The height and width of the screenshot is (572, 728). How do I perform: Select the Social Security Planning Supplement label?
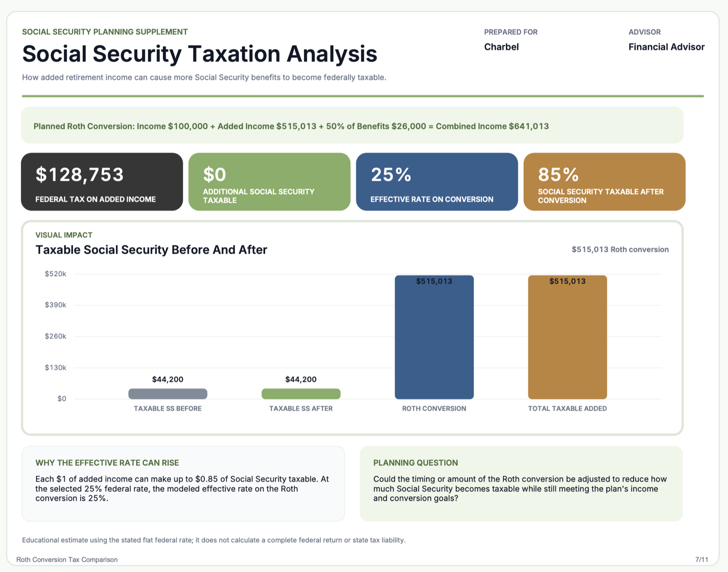pyautogui.click(x=105, y=32)
